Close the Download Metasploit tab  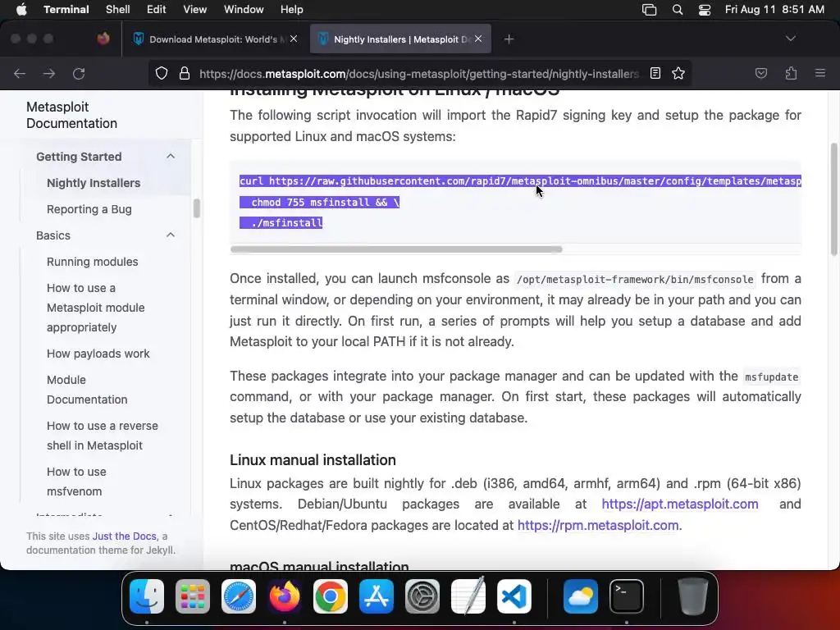click(x=294, y=39)
